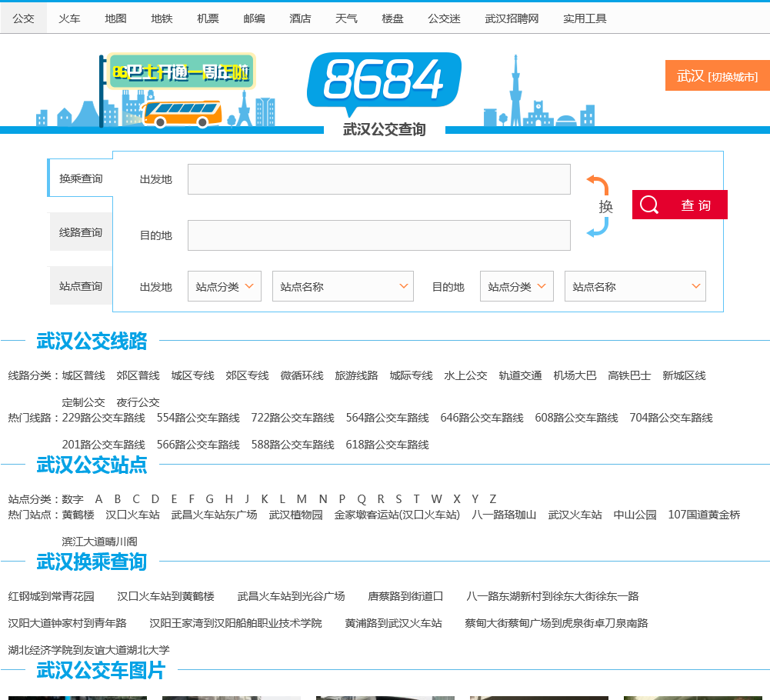Expand the departure 站点分类 dropdown
The image size is (770, 700).
[x=225, y=286]
